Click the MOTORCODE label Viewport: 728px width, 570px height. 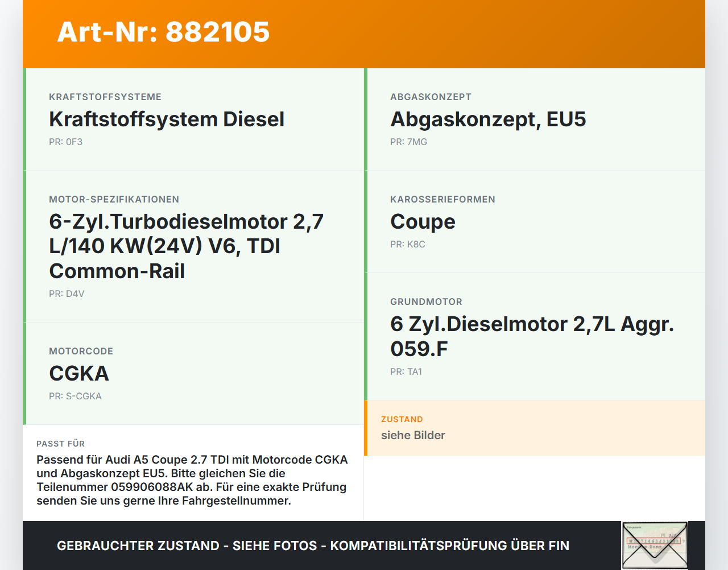(x=81, y=352)
